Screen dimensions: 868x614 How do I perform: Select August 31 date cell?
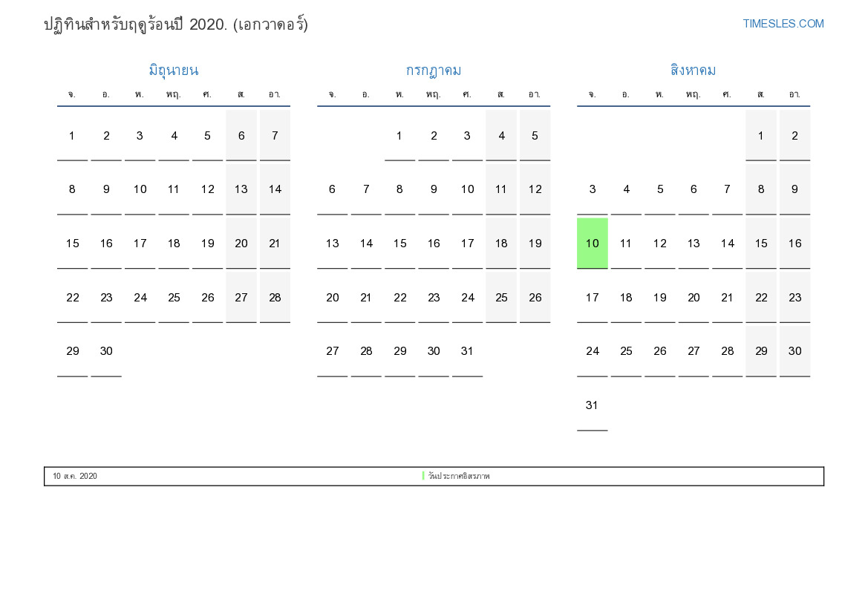[593, 405]
